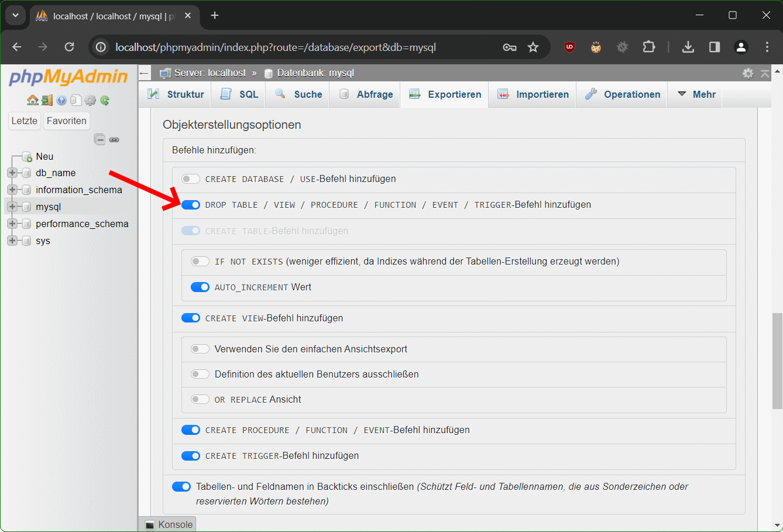Open the Konsole panel at the bottom
Screen dimensions: 783x532
[169, 524]
